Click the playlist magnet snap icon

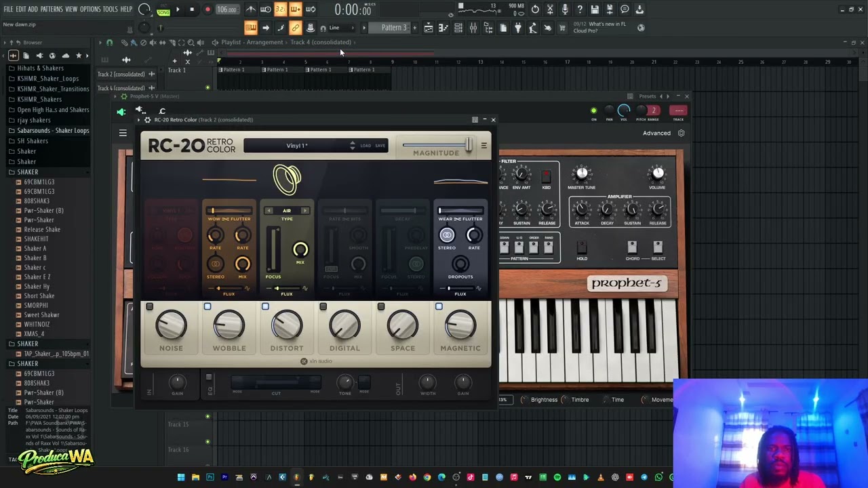[x=109, y=42]
